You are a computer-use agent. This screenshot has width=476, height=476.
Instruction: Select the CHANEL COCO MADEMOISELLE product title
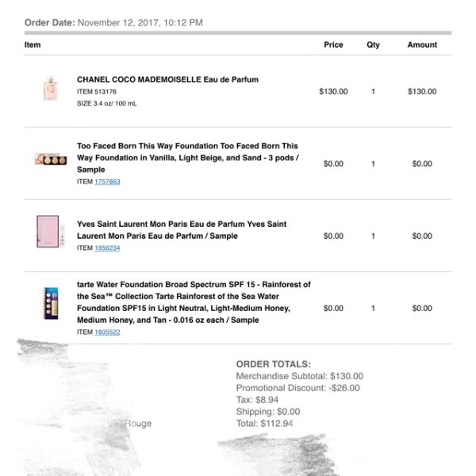pyautogui.click(x=167, y=79)
